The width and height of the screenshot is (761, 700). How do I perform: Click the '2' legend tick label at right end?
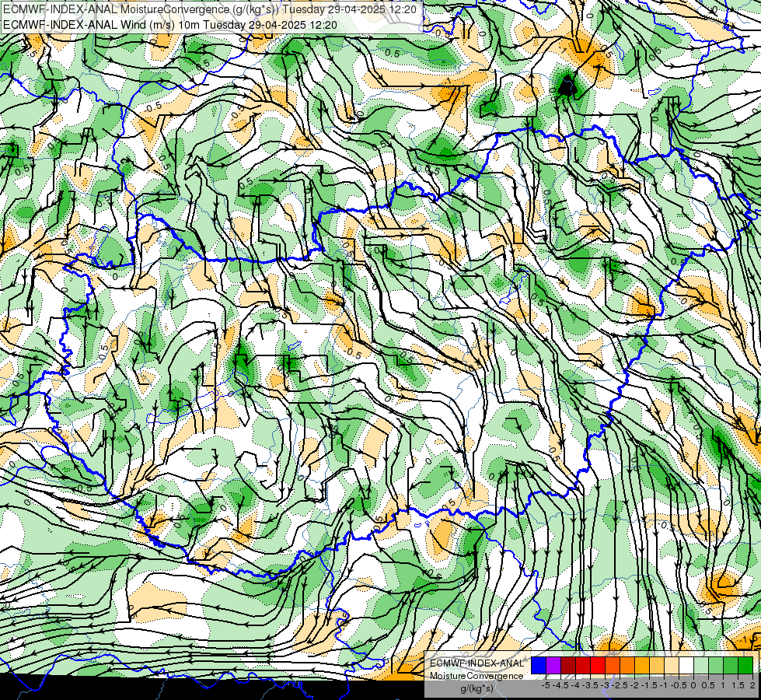(752, 685)
